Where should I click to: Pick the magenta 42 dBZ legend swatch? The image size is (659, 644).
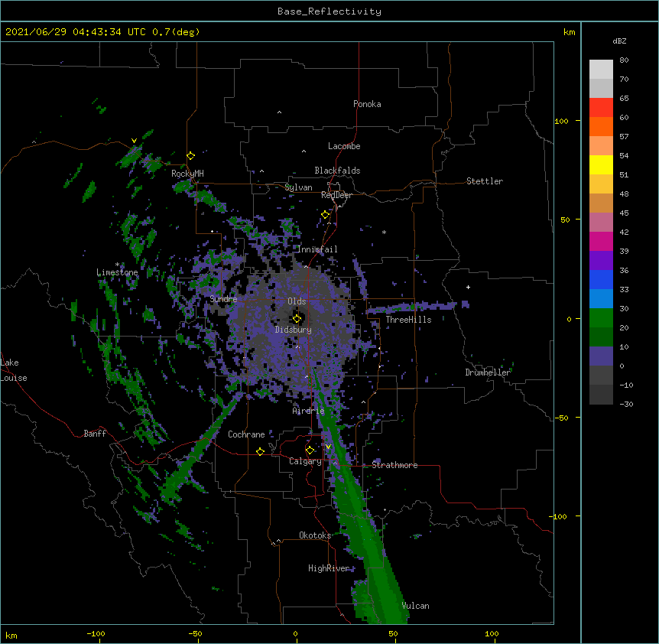click(x=601, y=241)
